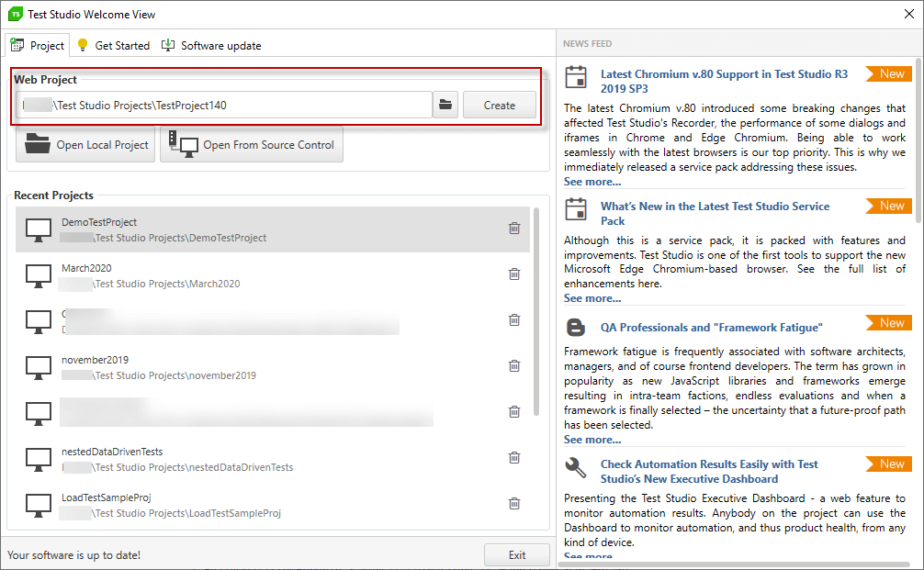Click the Test Studio logo in title bar
Screen dimensions: 924x570
[x=16, y=14]
